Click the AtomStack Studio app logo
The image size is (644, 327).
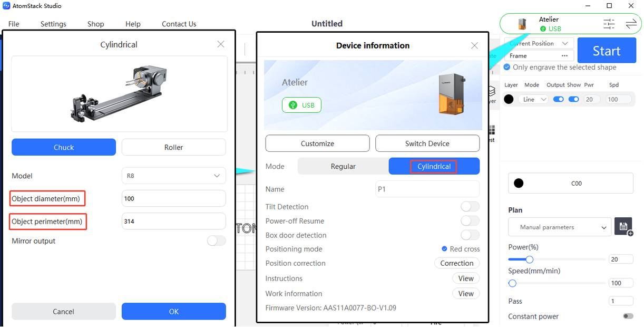[6, 6]
